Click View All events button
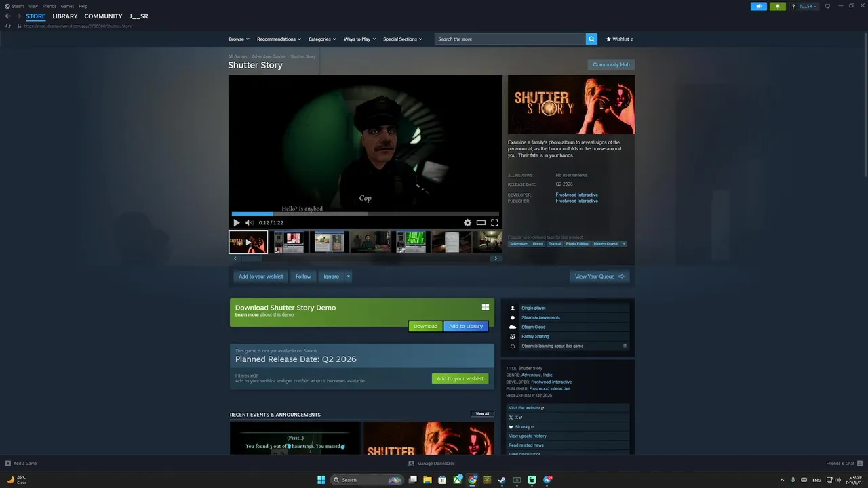The width and height of the screenshot is (868, 488). point(482,413)
